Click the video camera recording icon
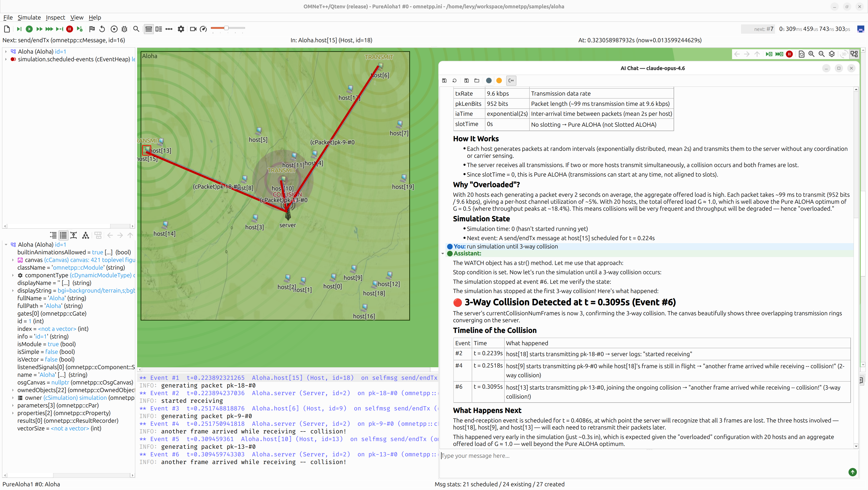 point(193,29)
